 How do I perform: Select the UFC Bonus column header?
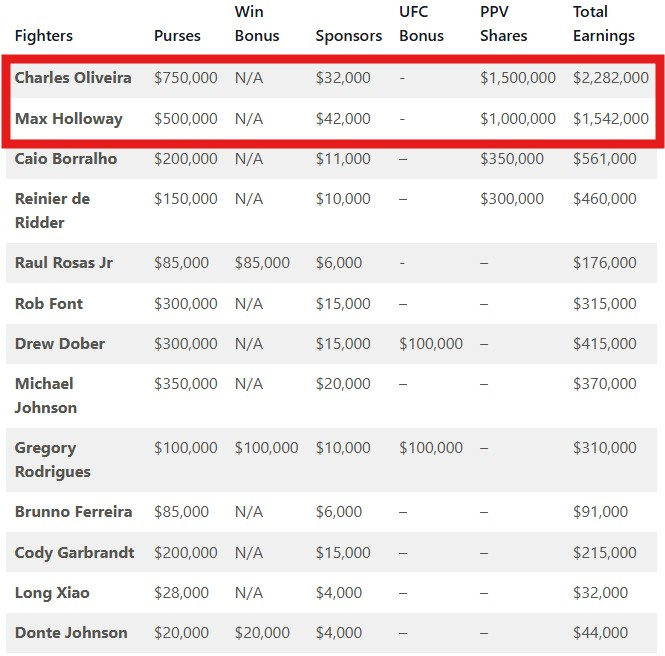[421, 24]
